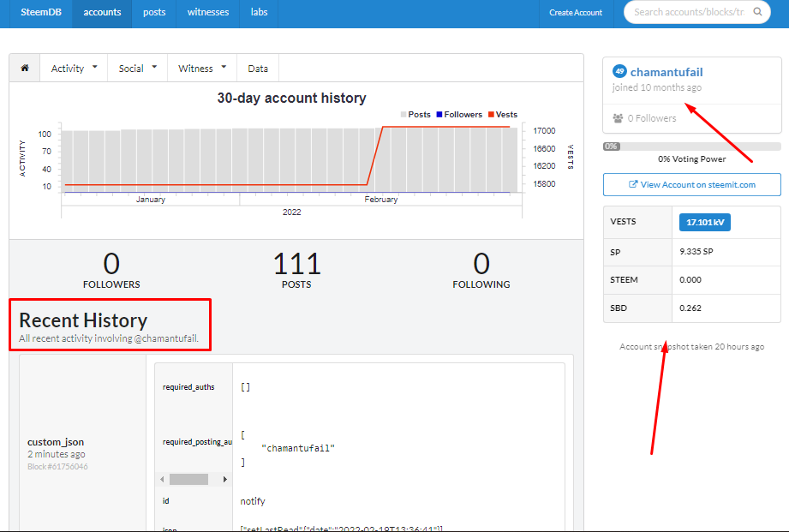Click the 9.335 SP value

pos(696,252)
